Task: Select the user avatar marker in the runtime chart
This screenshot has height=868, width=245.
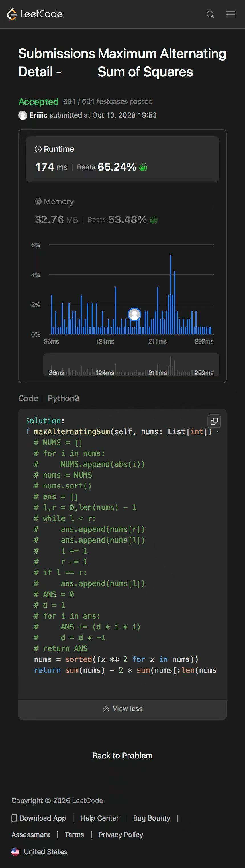Action: pyautogui.click(x=135, y=314)
